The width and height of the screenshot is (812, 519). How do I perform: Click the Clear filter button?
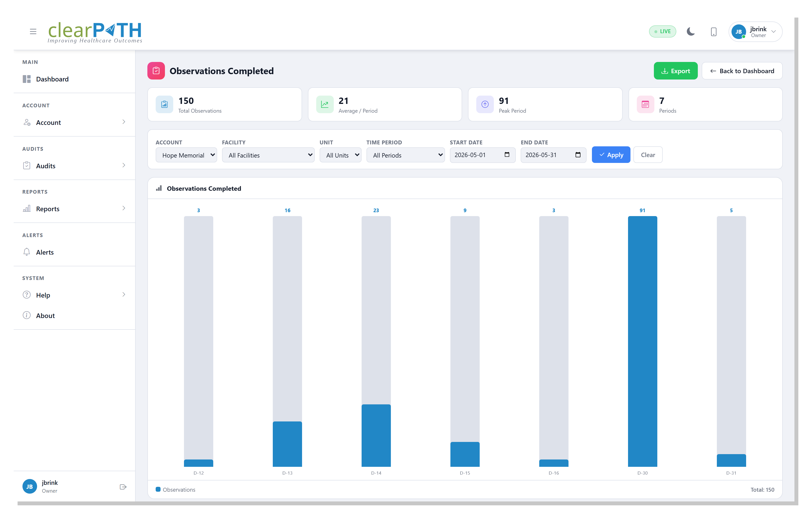648,155
